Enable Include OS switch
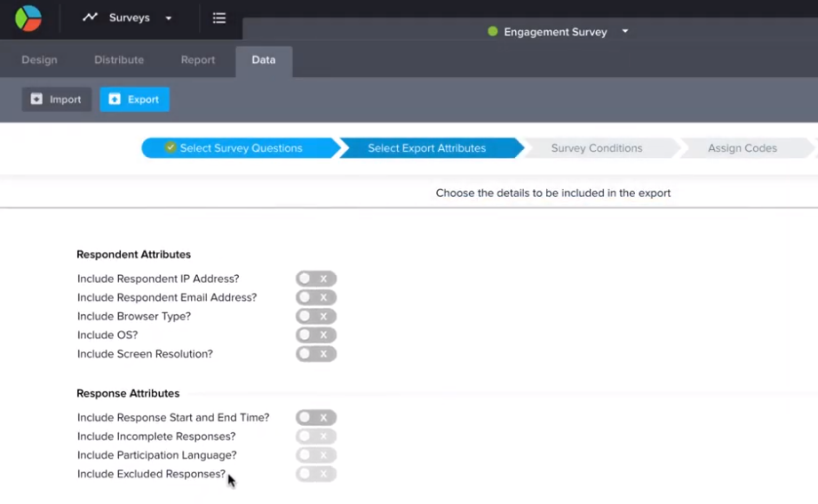The image size is (818, 504). [x=316, y=335]
